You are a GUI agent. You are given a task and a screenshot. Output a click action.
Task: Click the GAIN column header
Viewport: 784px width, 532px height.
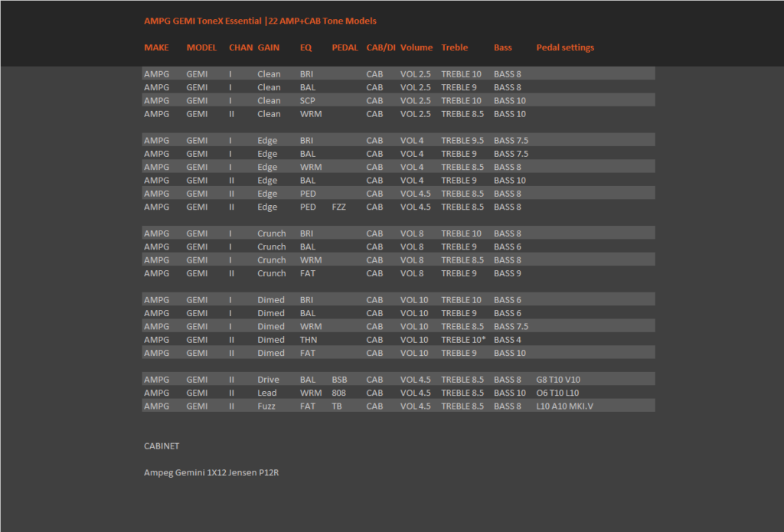coord(269,47)
